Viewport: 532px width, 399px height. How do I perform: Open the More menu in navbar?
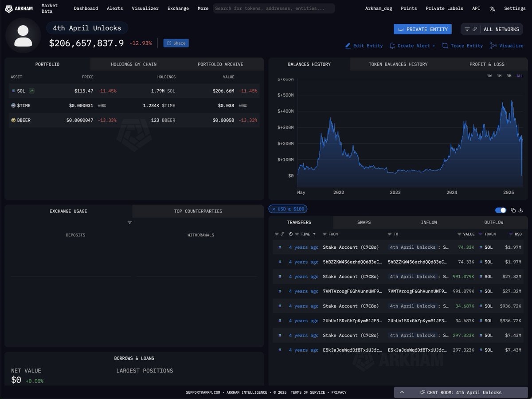(203, 8)
